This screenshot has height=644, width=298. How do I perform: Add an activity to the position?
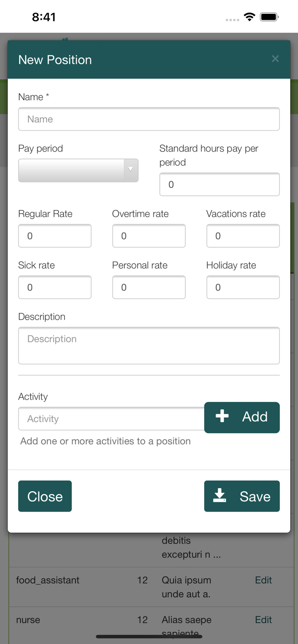tap(242, 417)
